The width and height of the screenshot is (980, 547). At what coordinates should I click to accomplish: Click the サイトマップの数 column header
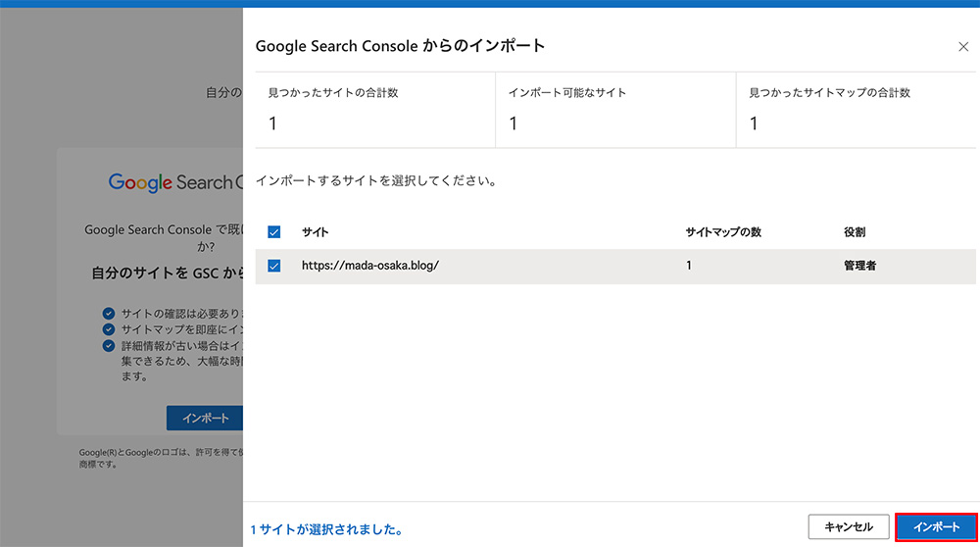coord(723,232)
